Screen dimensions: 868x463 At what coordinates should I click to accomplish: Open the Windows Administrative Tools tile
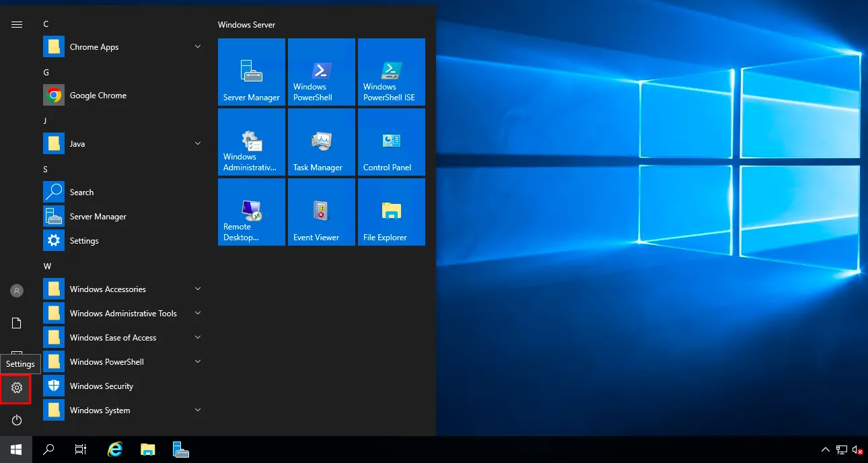pos(252,142)
